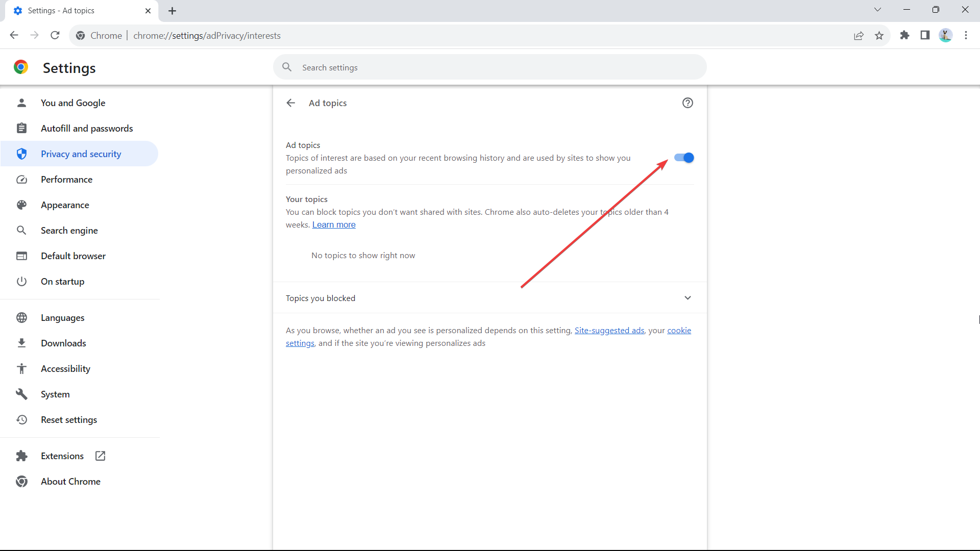Screen dimensions: 980x551
Task: Click the 'No topics to show right now' text
Action: coord(363,255)
